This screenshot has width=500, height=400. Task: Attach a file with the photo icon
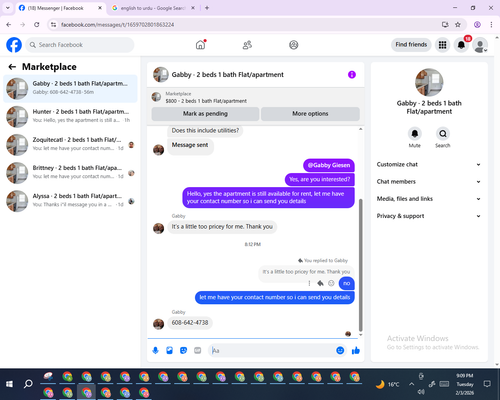pos(169,350)
